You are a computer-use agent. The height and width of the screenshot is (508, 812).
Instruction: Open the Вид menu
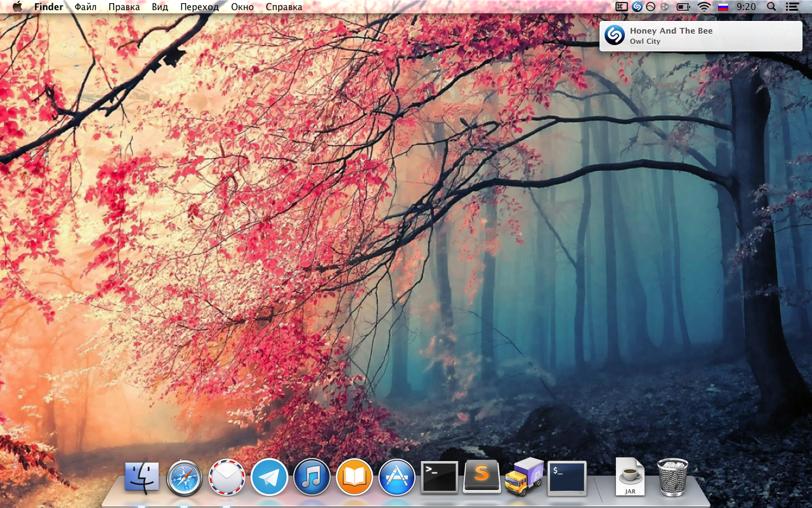160,7
